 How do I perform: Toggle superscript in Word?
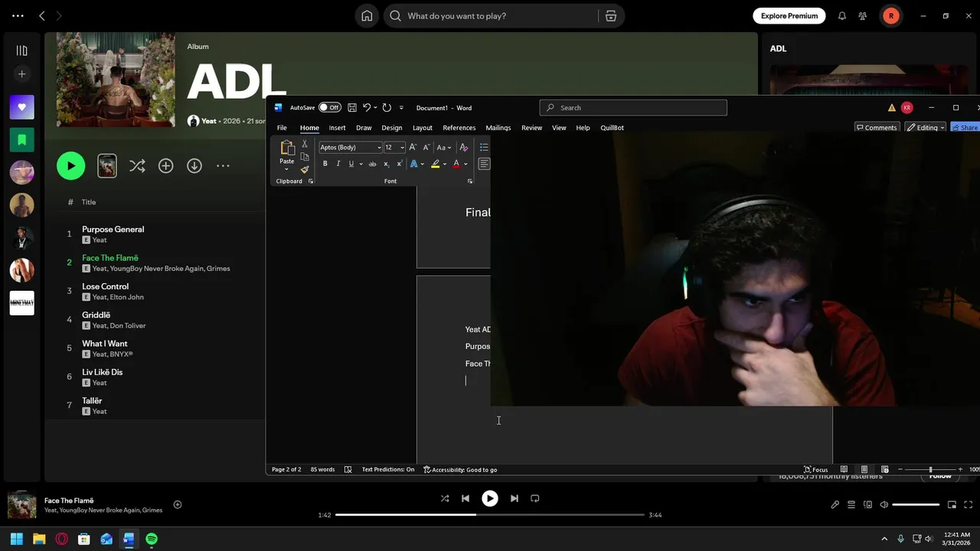tap(399, 164)
